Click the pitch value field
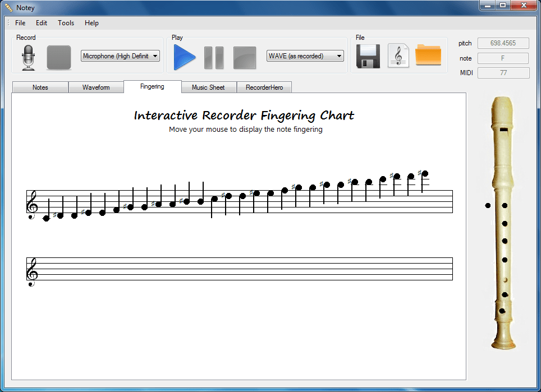The height and width of the screenshot is (392, 541). click(503, 43)
